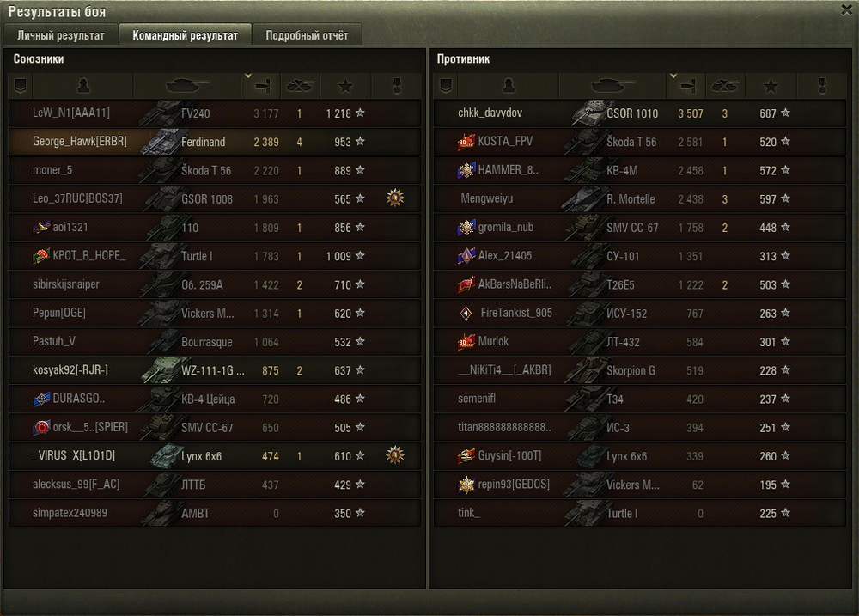Sort allies by medals column icon
This screenshot has height=616, width=859.
point(397,86)
